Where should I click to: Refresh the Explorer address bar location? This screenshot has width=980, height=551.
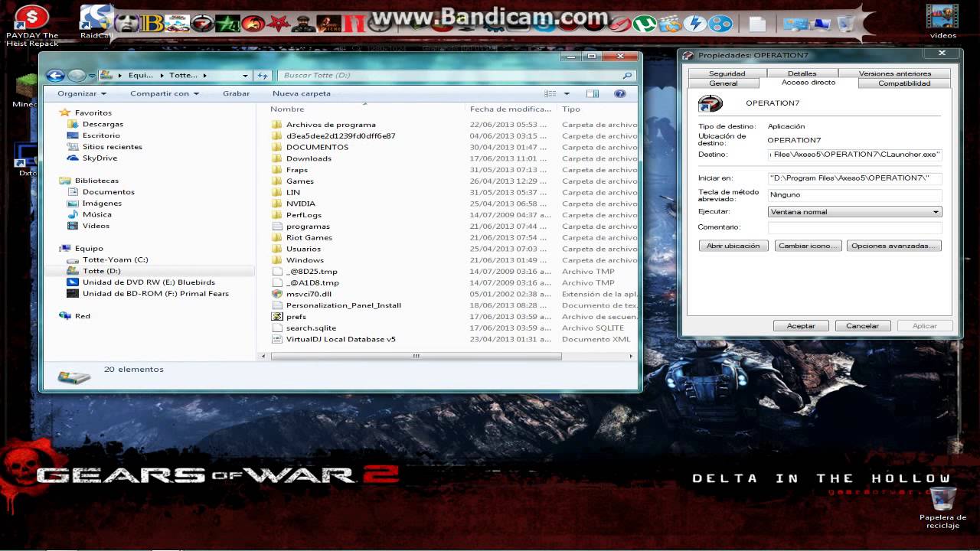(x=263, y=75)
